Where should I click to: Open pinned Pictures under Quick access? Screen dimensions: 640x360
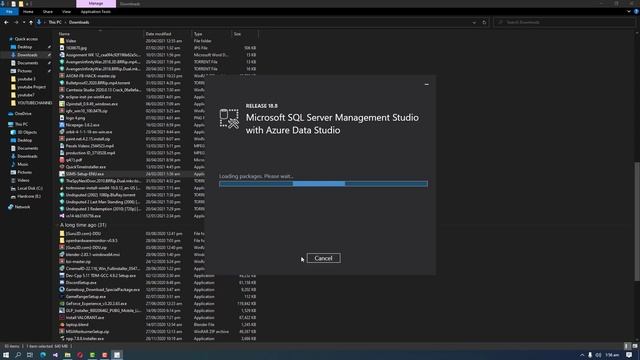pos(24,71)
